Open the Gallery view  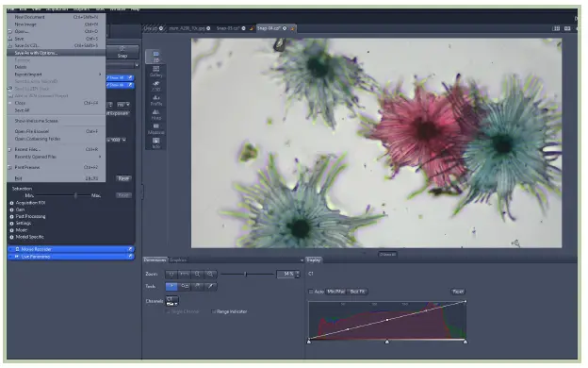pos(156,72)
